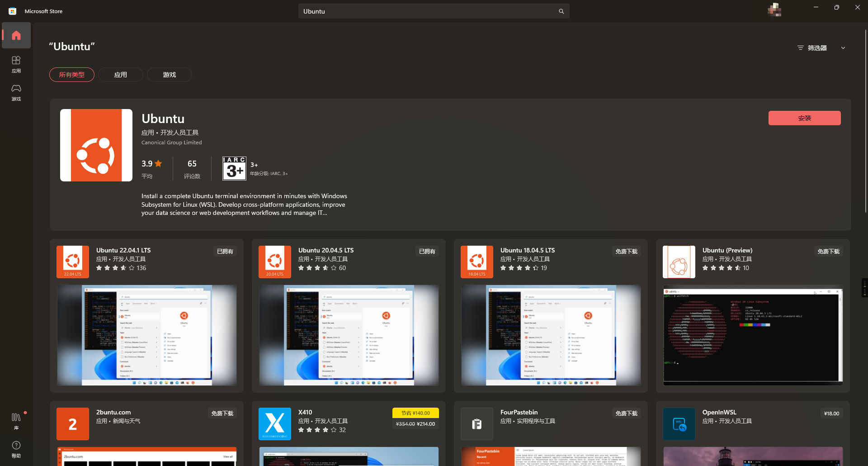Click the red 安装 install button
The width and height of the screenshot is (868, 466).
tap(805, 118)
